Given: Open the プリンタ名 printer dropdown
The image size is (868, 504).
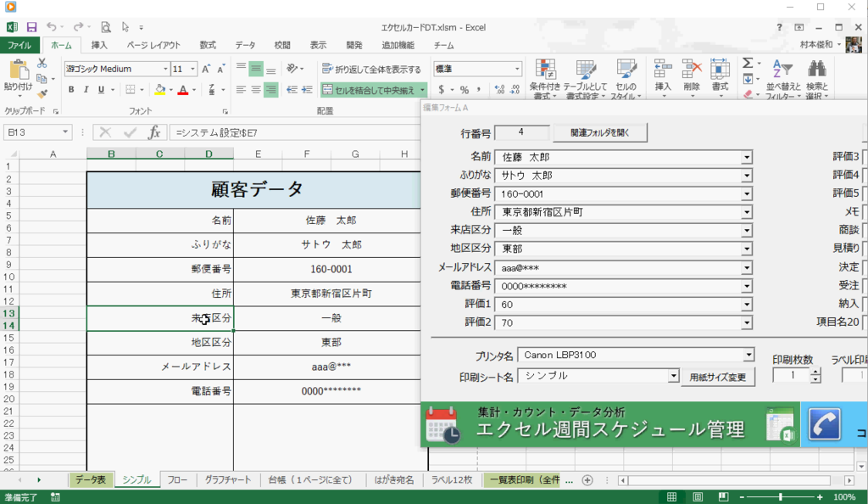Looking at the screenshot, I should pyautogui.click(x=748, y=355).
